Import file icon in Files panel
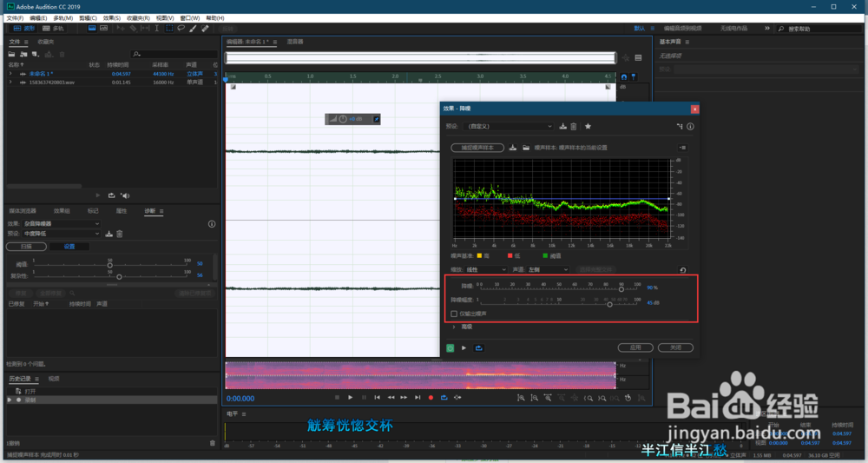The width and height of the screenshot is (868, 463). [23, 54]
